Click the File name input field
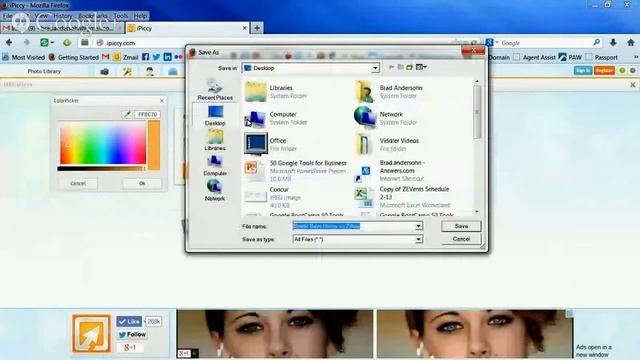 tap(353, 226)
